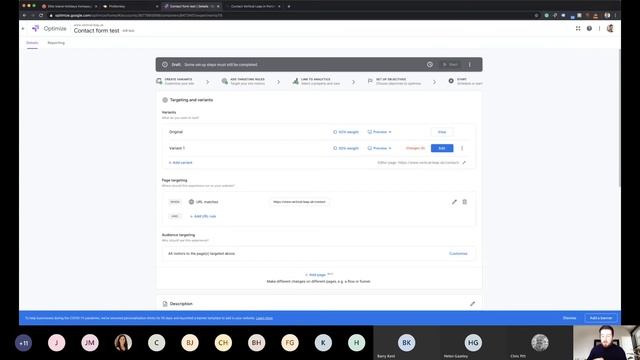Screen dimensions: 640x360
Task: Click Learn more in the blue banner
Action: (264, 318)
